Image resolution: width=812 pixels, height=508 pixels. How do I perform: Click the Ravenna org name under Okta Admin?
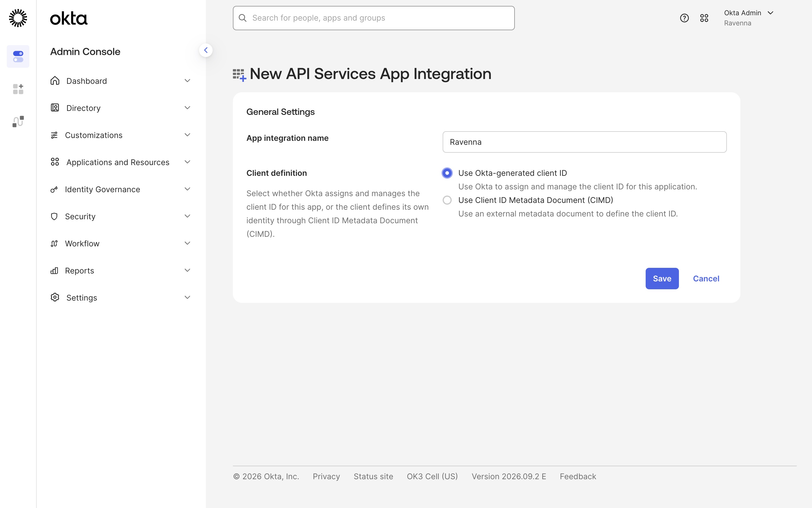point(738,23)
